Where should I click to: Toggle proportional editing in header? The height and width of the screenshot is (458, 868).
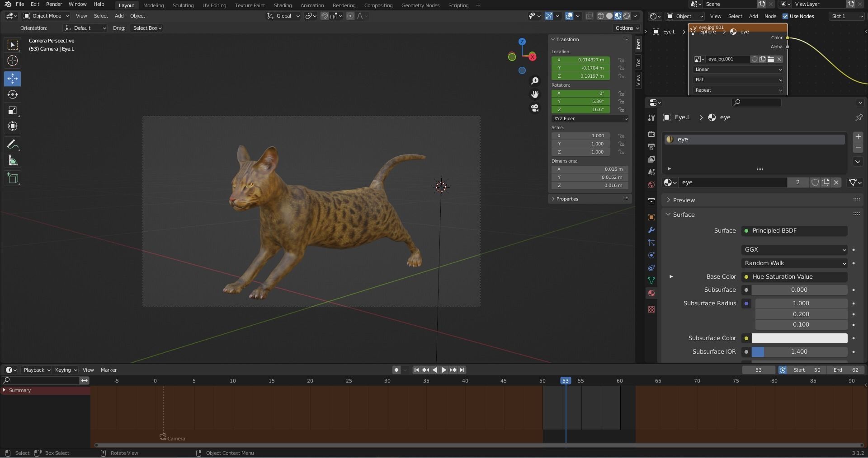point(350,16)
